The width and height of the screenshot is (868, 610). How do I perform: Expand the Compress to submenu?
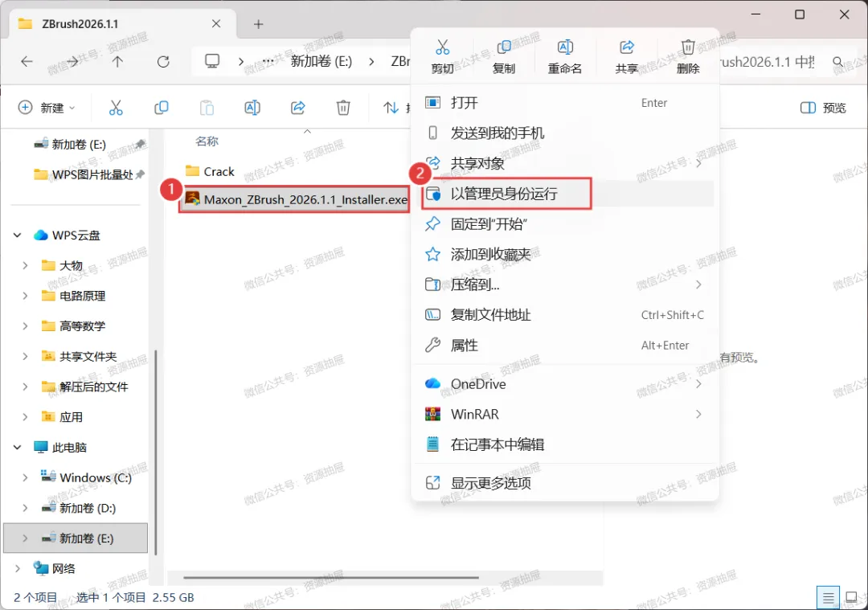[x=698, y=285]
